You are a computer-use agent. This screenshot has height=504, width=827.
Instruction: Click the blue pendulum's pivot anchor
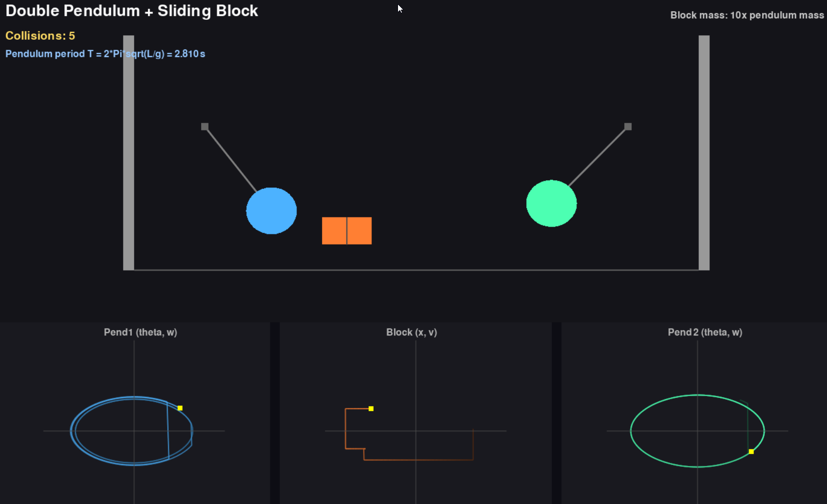pos(204,126)
